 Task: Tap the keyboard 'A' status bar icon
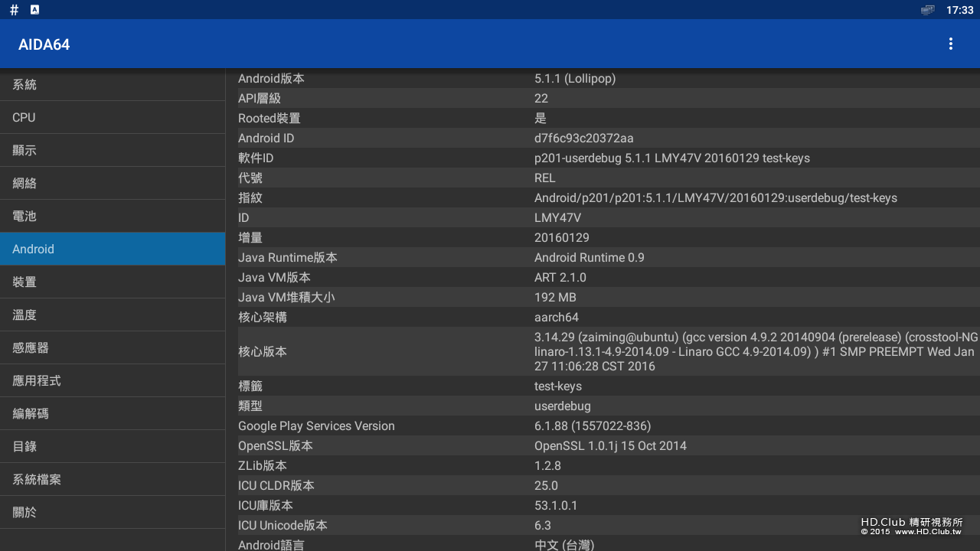click(34, 10)
